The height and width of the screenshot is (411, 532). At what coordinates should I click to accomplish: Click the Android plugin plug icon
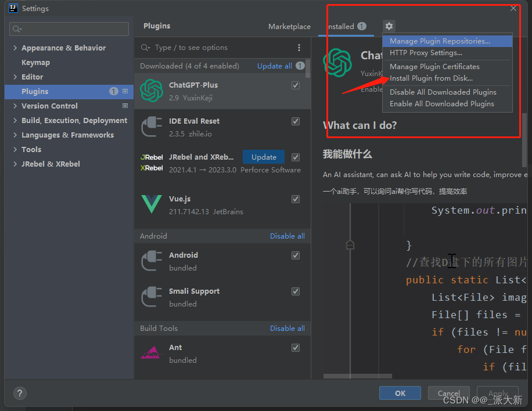152,261
